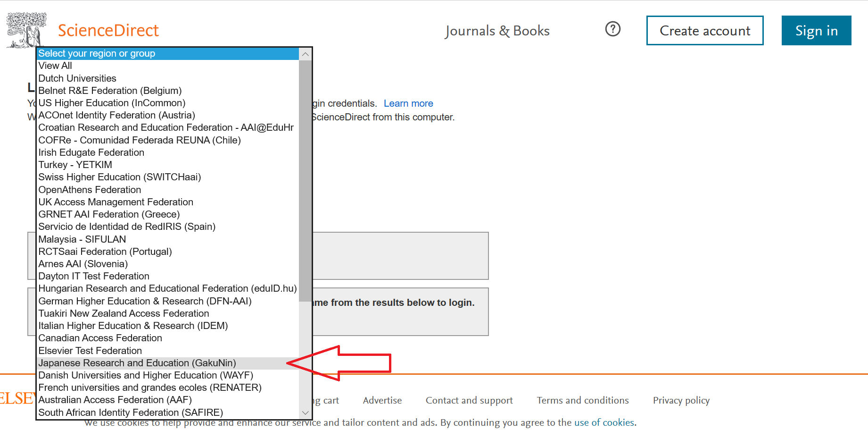Select OpenAthens Federation

[x=168, y=190]
